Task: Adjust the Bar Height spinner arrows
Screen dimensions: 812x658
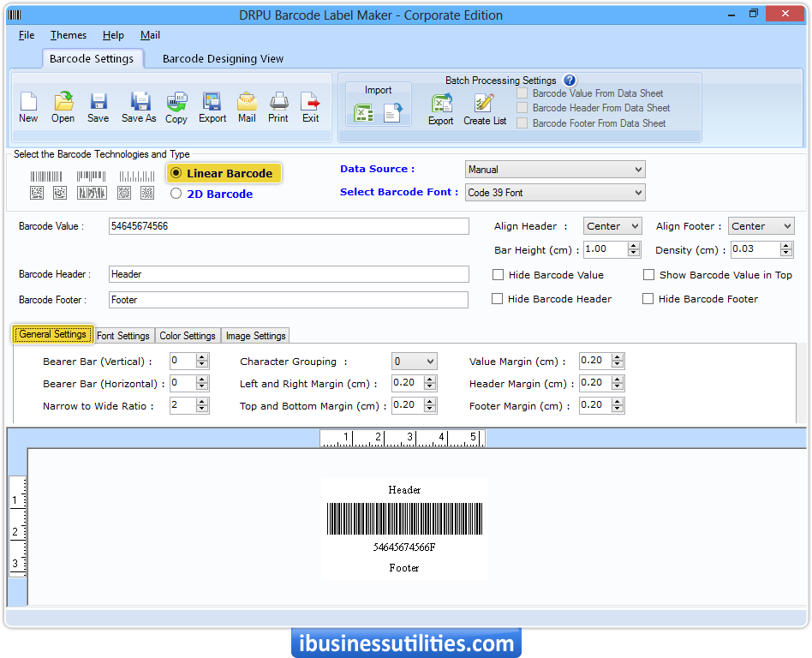Action: click(633, 249)
